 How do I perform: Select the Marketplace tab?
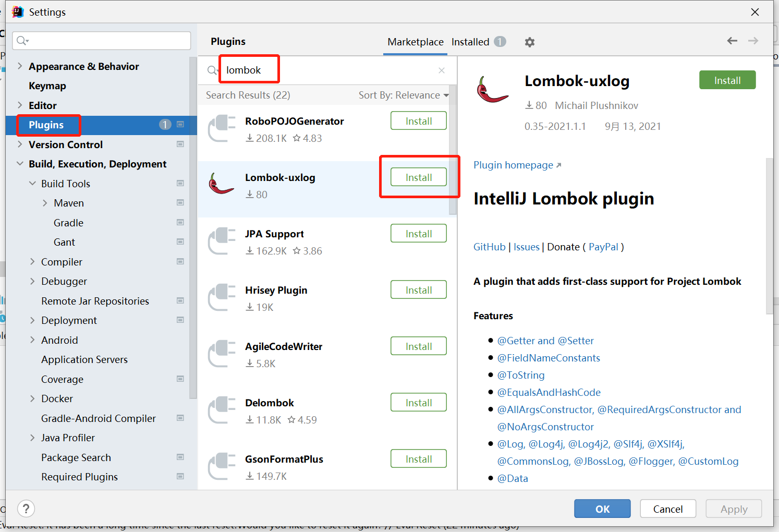tap(415, 42)
